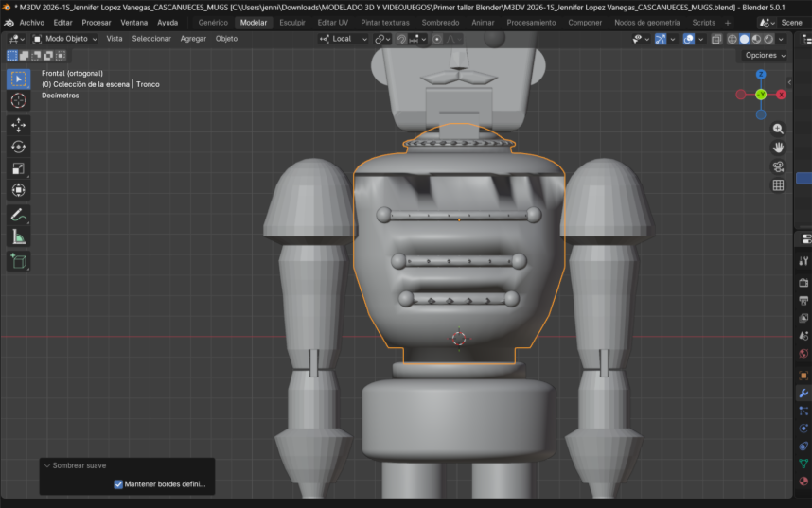
Task: Uncheck Mantener bordes definidos checkbox
Action: tap(118, 484)
